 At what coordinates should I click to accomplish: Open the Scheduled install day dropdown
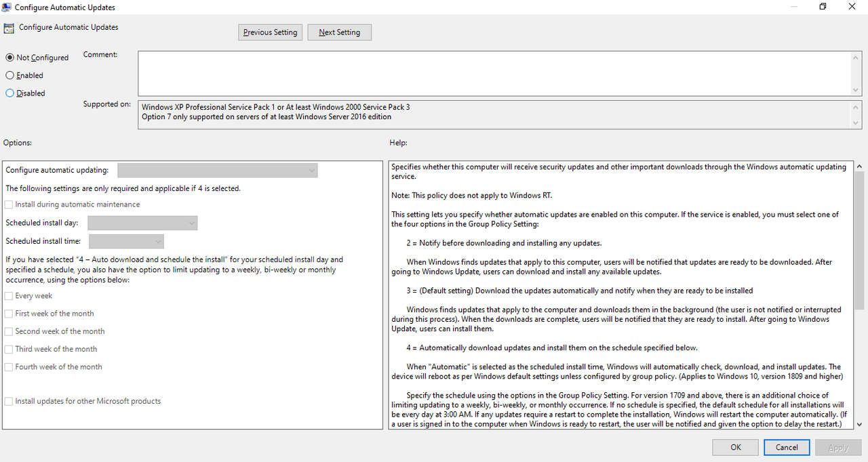(x=142, y=223)
